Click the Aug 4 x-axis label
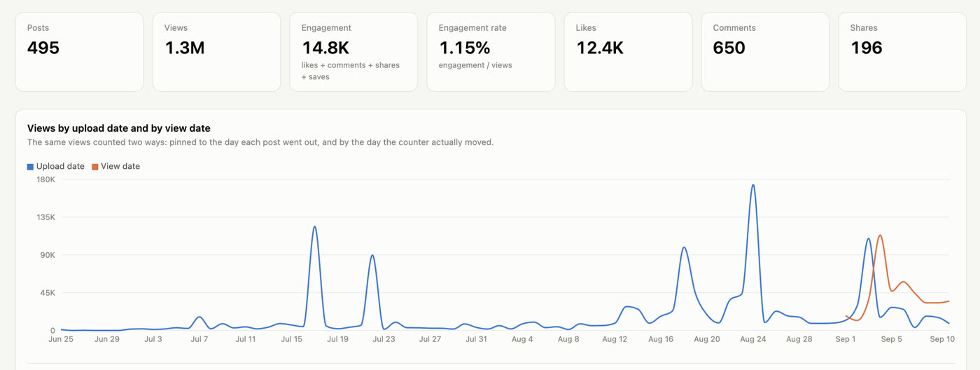The image size is (980, 370). pos(522,339)
